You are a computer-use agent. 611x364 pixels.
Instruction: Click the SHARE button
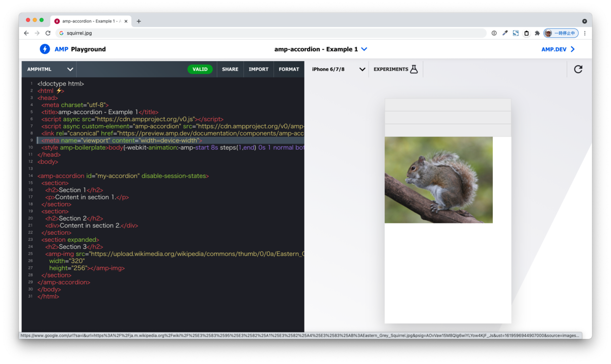point(230,69)
